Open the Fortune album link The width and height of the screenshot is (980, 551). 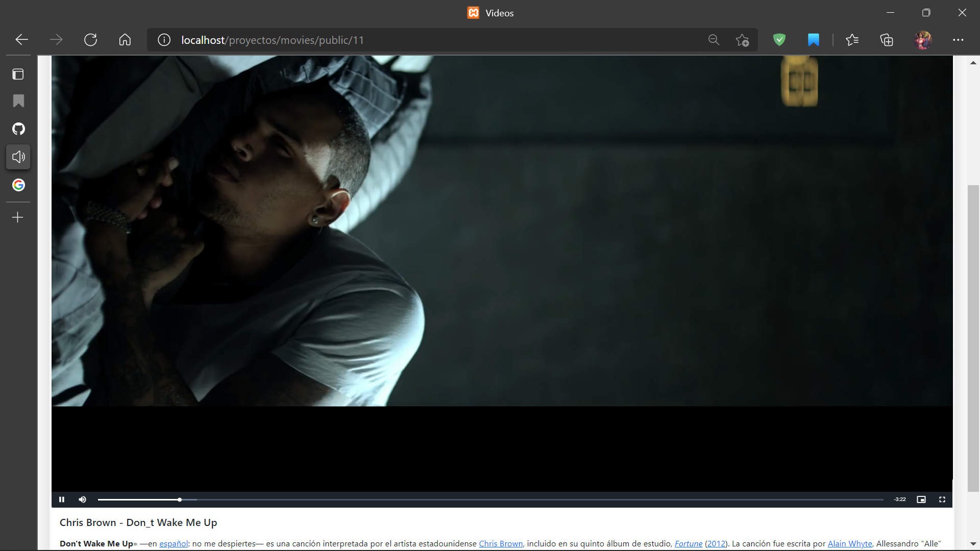pos(688,543)
